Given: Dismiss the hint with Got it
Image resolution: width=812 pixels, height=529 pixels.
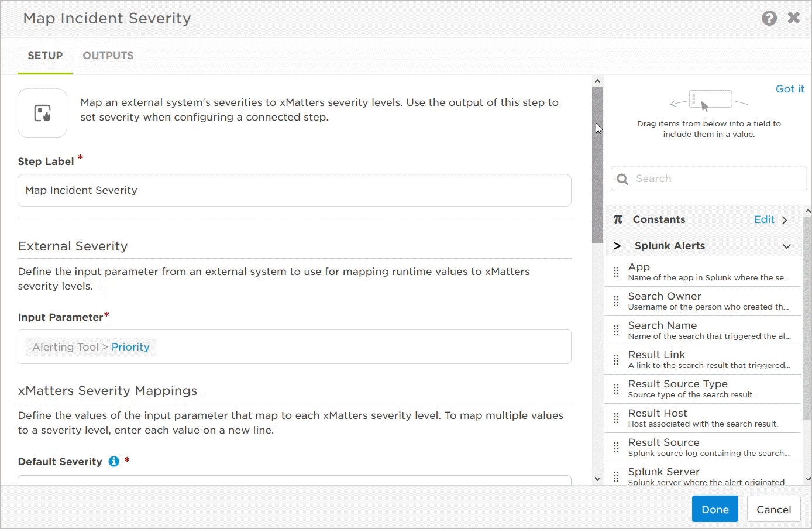Looking at the screenshot, I should click(x=790, y=89).
